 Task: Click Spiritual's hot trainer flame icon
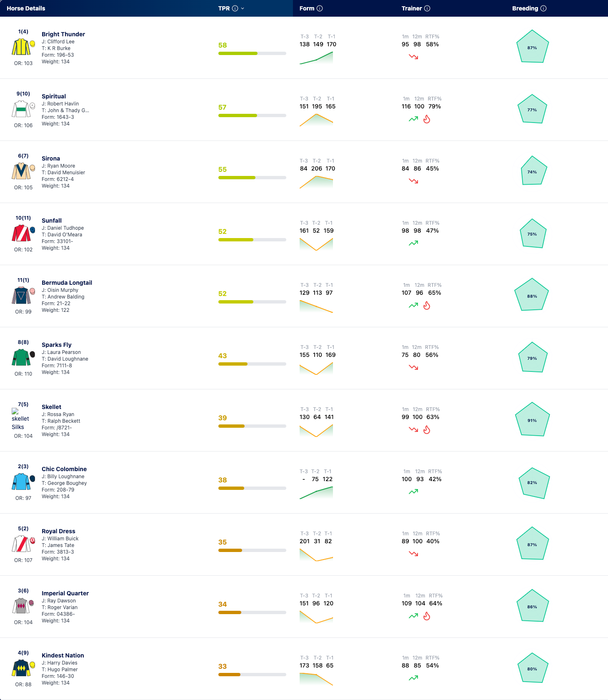(427, 119)
